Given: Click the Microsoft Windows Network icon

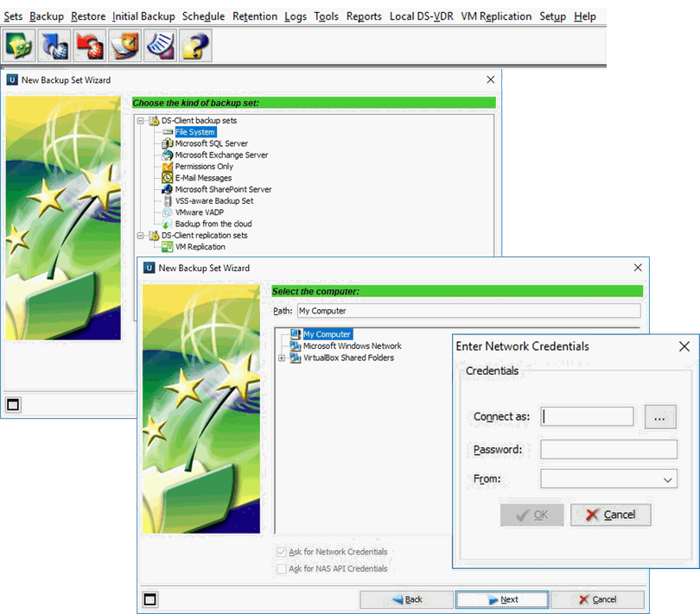Looking at the screenshot, I should coord(295,345).
